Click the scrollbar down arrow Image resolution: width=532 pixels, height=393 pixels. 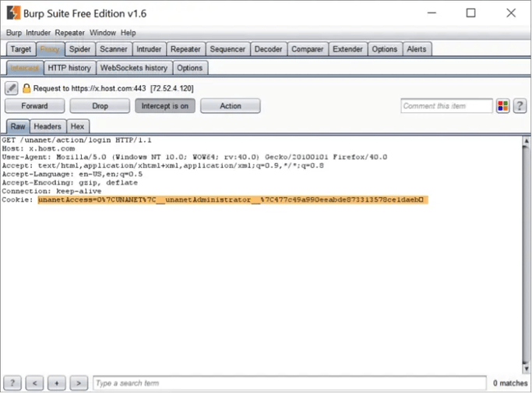click(523, 368)
